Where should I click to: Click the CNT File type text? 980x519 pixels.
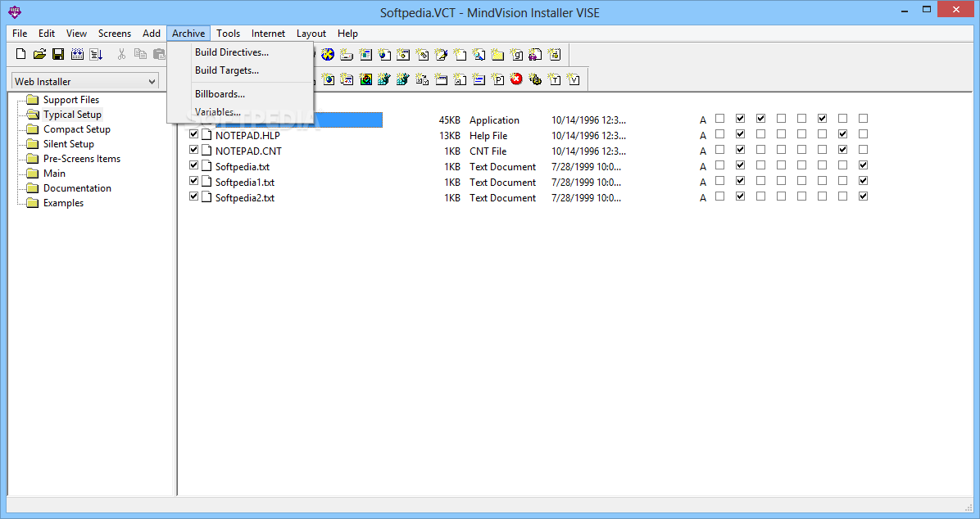point(488,151)
